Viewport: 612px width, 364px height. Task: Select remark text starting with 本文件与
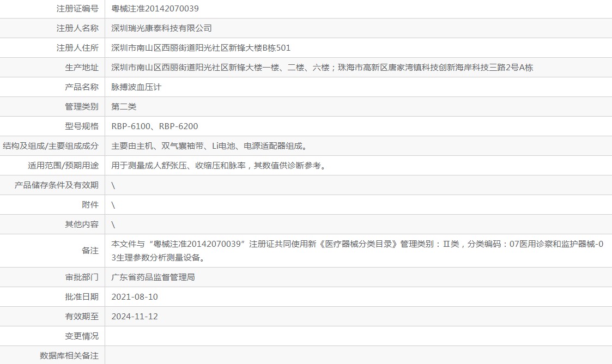[357, 251]
